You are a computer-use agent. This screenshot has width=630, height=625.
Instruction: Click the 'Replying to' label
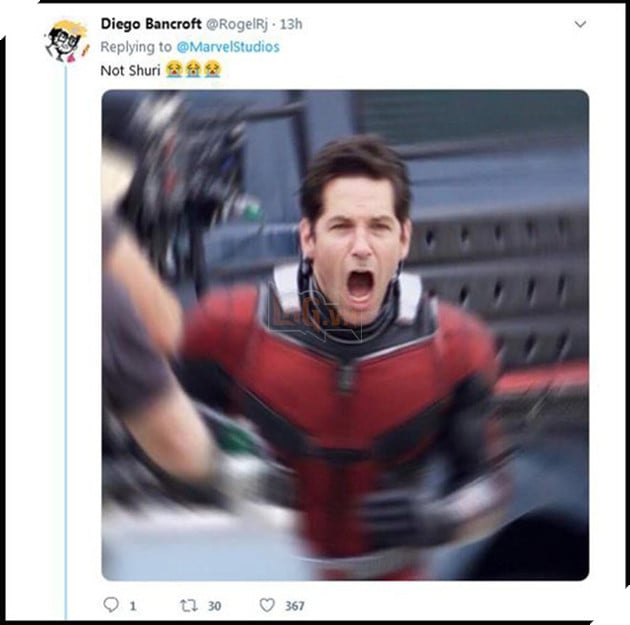click(x=136, y=47)
